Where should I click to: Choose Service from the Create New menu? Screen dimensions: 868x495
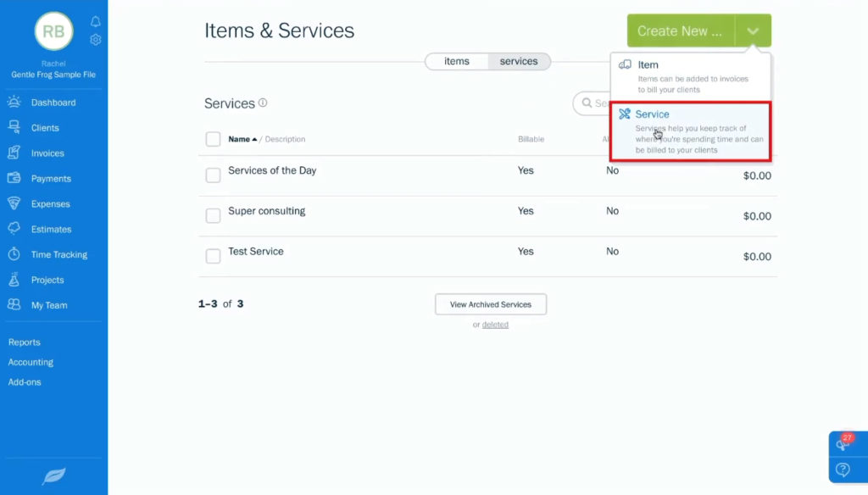point(651,114)
